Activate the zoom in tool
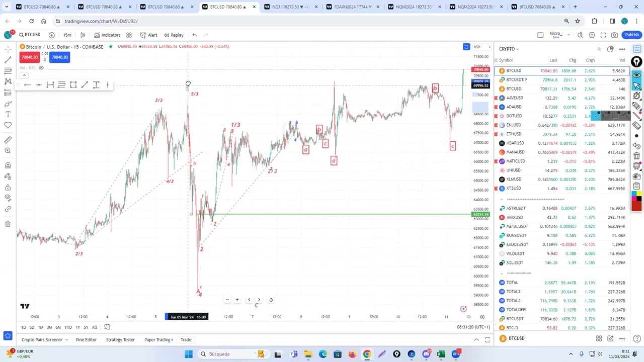 (8, 151)
